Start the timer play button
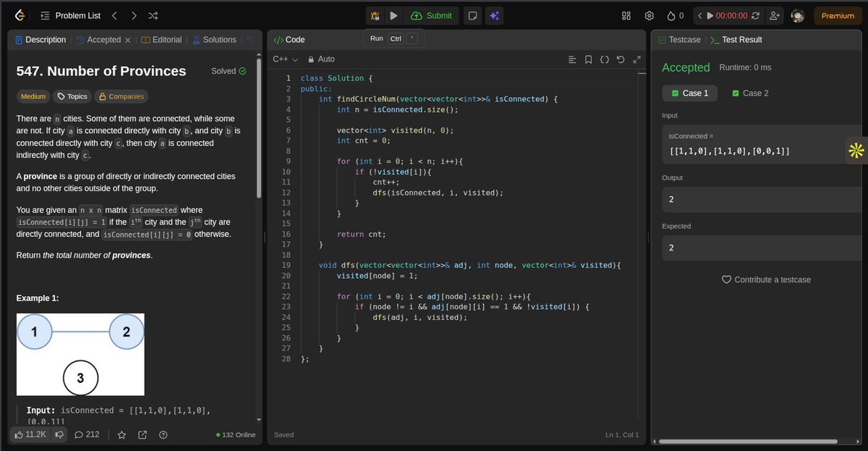Screen dimensions: 868x451 [710, 15]
